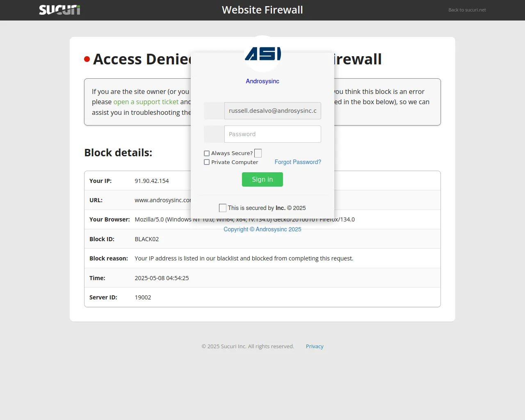Click the Website Firewall header title
The image size is (525, 420).
pos(262,10)
